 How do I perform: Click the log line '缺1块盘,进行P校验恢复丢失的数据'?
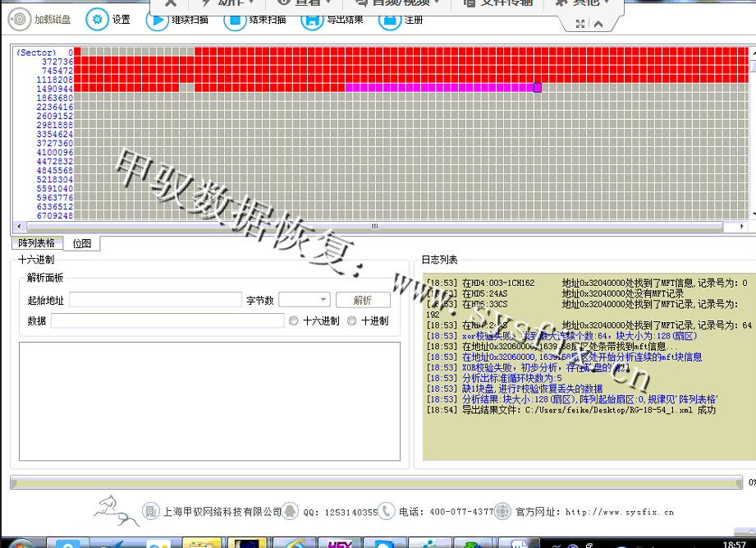(x=515, y=389)
